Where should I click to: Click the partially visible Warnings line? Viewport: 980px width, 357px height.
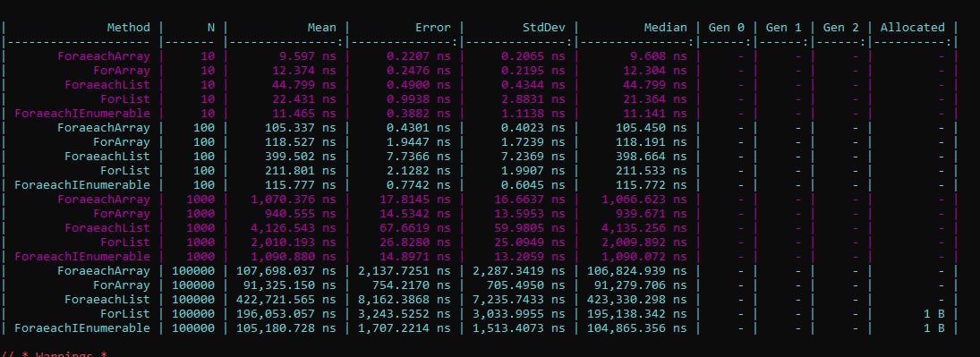[55, 354]
